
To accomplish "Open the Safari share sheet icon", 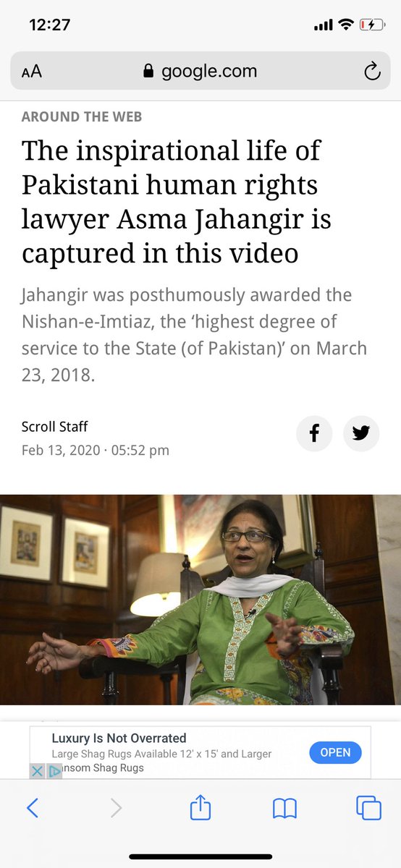I will 200,806.
